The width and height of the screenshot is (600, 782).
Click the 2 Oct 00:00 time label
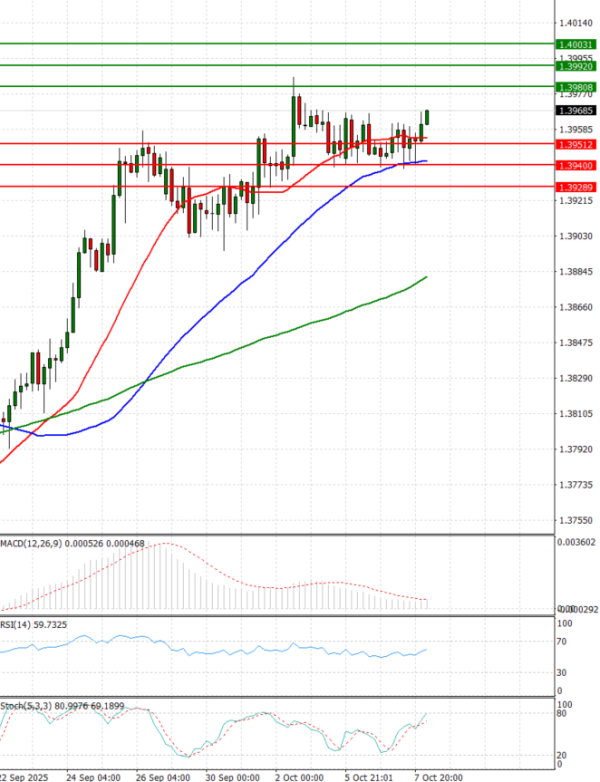point(301,775)
